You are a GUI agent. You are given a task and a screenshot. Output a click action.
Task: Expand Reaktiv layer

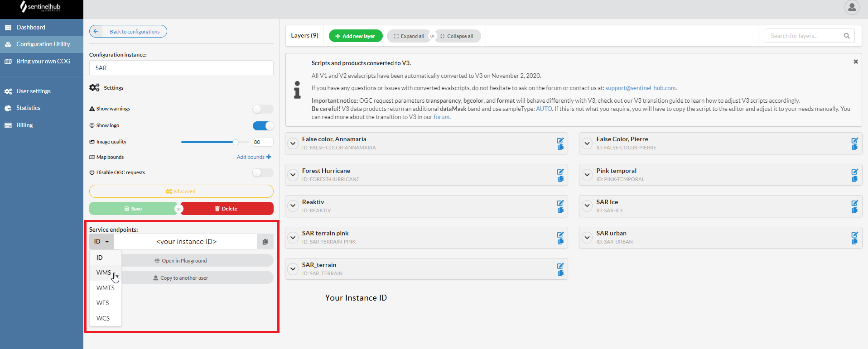point(293,206)
